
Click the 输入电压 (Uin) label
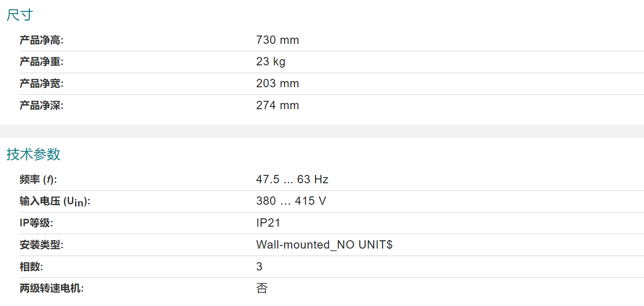(x=55, y=202)
